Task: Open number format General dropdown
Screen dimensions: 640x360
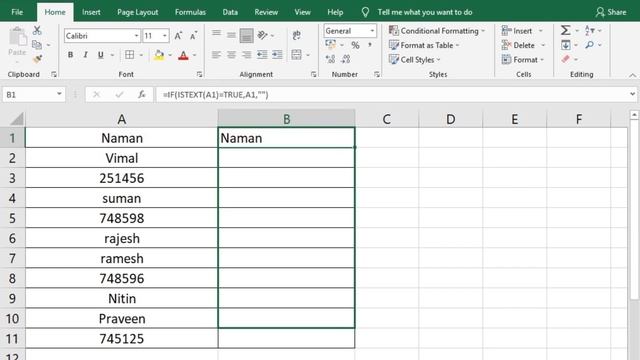Action: click(x=372, y=31)
